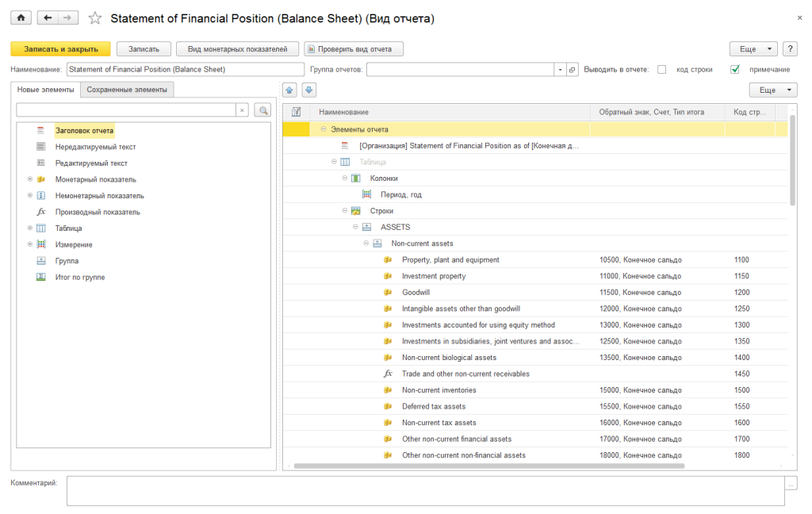Click the Home icon button
This screenshot has height=514, width=812.
(x=21, y=17)
